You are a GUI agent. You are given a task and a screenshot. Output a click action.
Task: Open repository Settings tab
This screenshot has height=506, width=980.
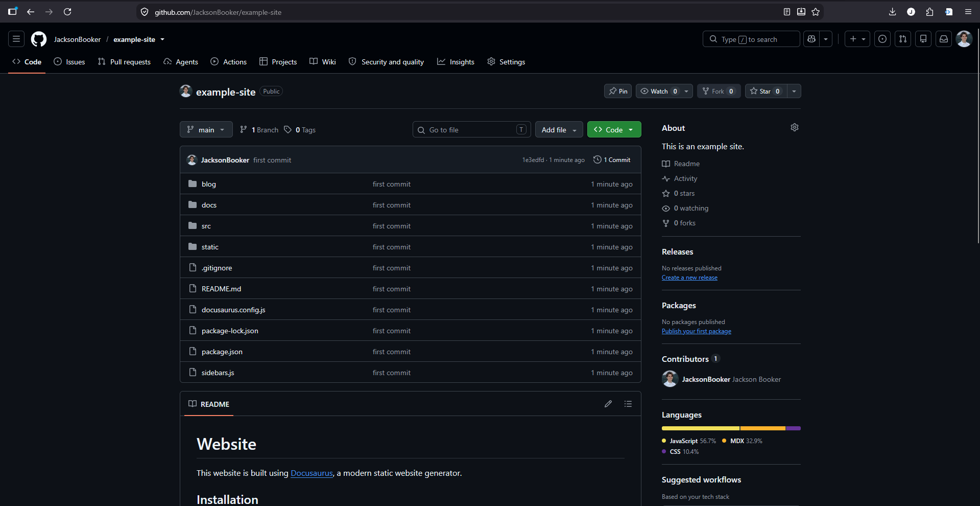(x=506, y=61)
